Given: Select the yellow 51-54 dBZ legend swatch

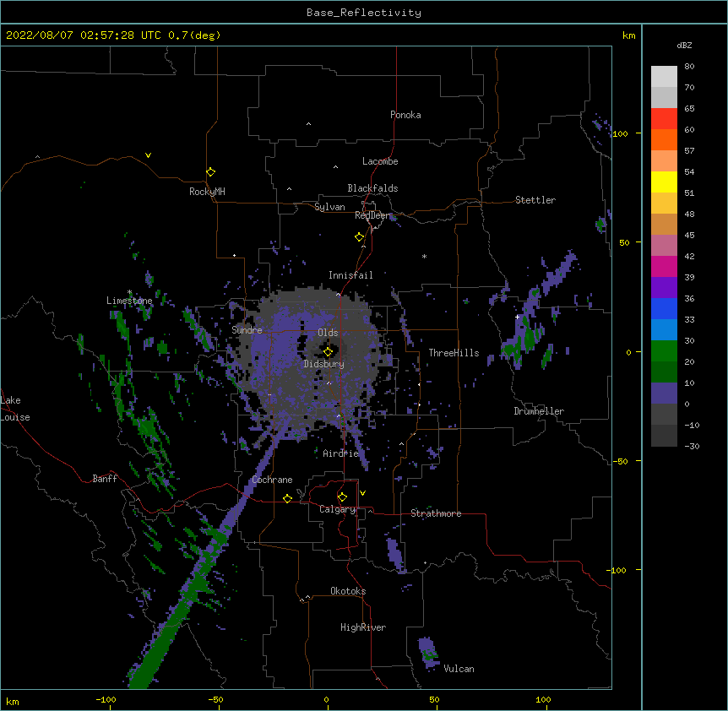Looking at the screenshot, I should (664, 182).
